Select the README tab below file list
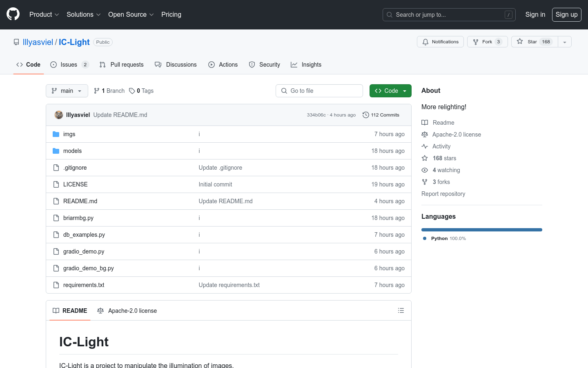The image size is (588, 368). tap(70, 311)
